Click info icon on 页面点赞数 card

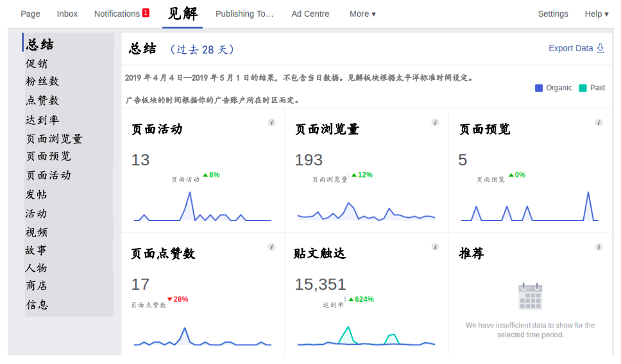(272, 247)
